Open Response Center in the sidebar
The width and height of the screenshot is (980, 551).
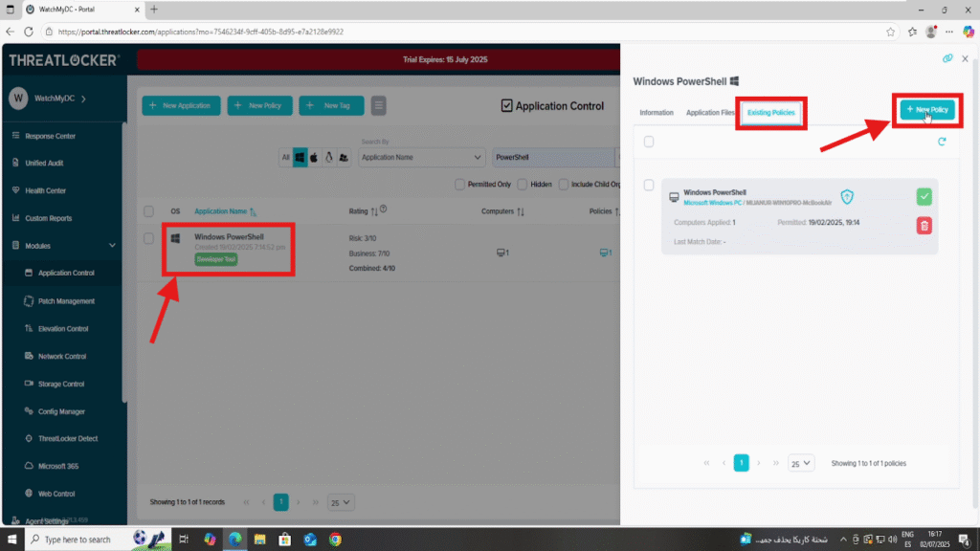pos(50,136)
